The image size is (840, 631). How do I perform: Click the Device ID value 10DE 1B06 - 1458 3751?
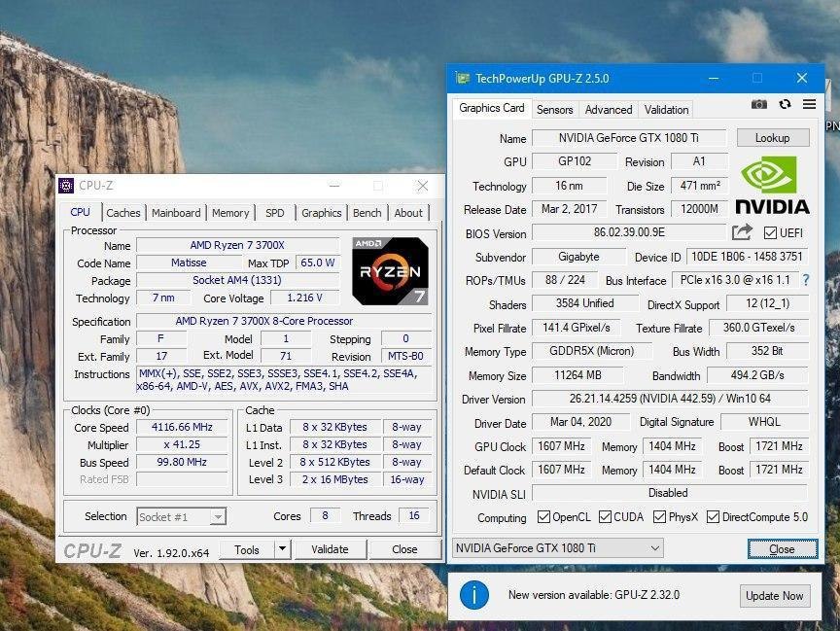(747, 257)
